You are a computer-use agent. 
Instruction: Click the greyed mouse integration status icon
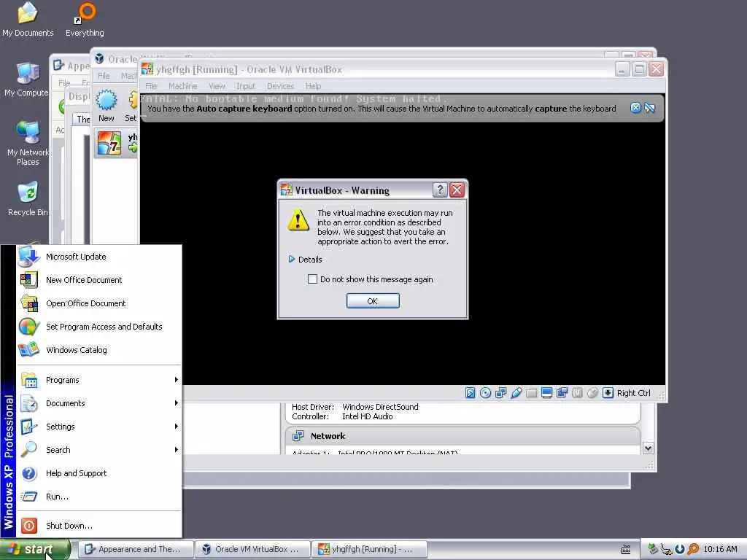pos(592,393)
